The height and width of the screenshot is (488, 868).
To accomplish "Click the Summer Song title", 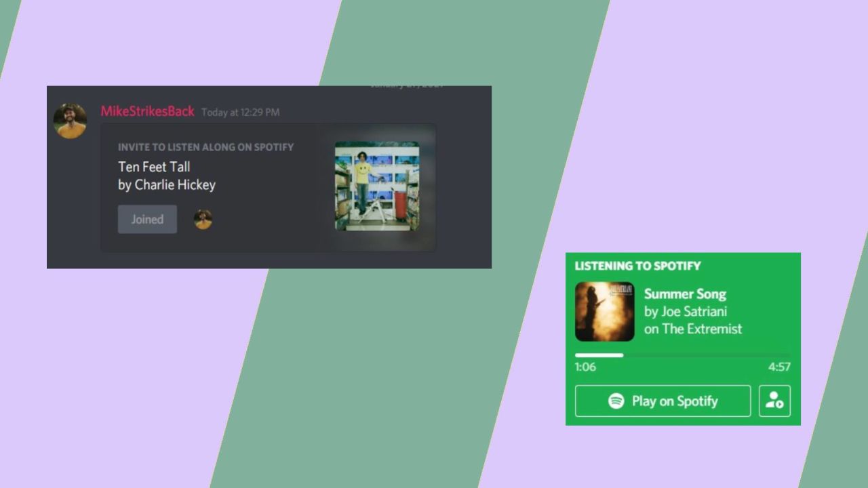I will click(685, 294).
